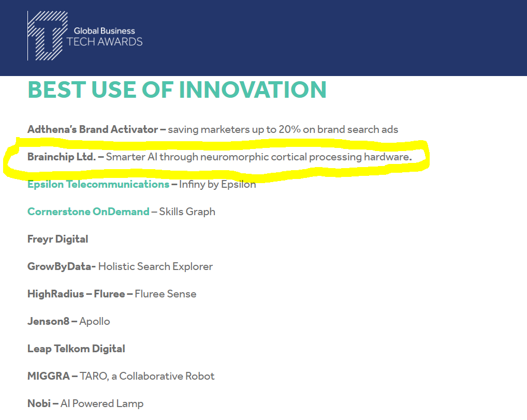Open the Cornerstone OnDemand link
Image resolution: width=527 pixels, height=420 pixels.
(x=88, y=212)
